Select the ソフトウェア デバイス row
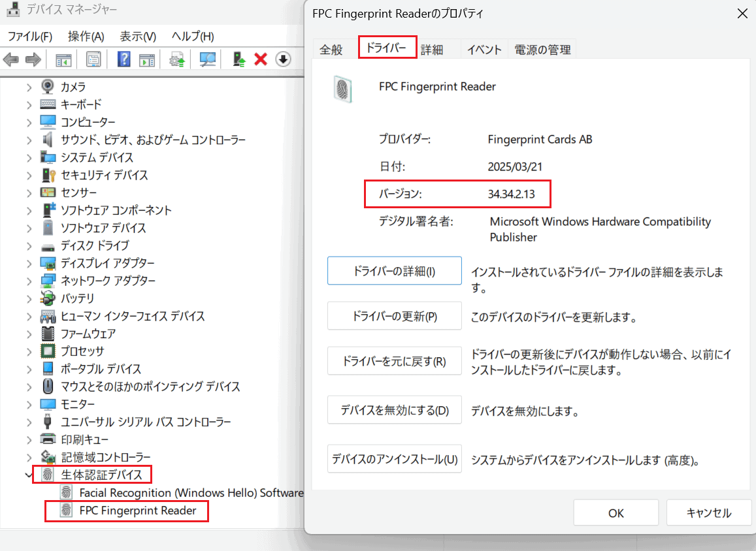 [103, 228]
